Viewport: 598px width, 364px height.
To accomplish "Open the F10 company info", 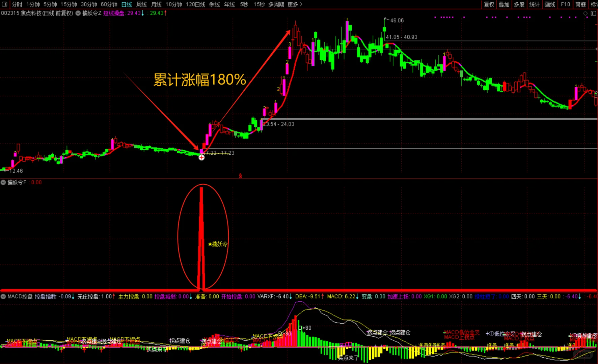I will [565, 4].
